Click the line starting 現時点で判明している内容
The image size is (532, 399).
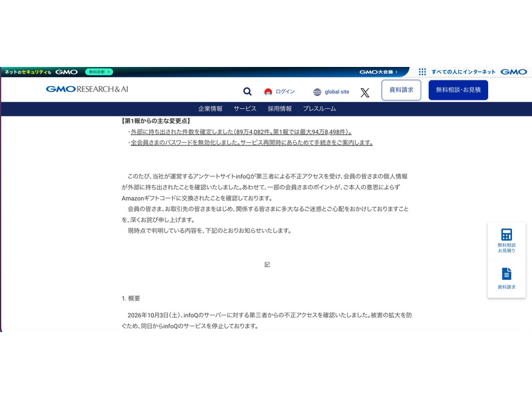(209, 230)
